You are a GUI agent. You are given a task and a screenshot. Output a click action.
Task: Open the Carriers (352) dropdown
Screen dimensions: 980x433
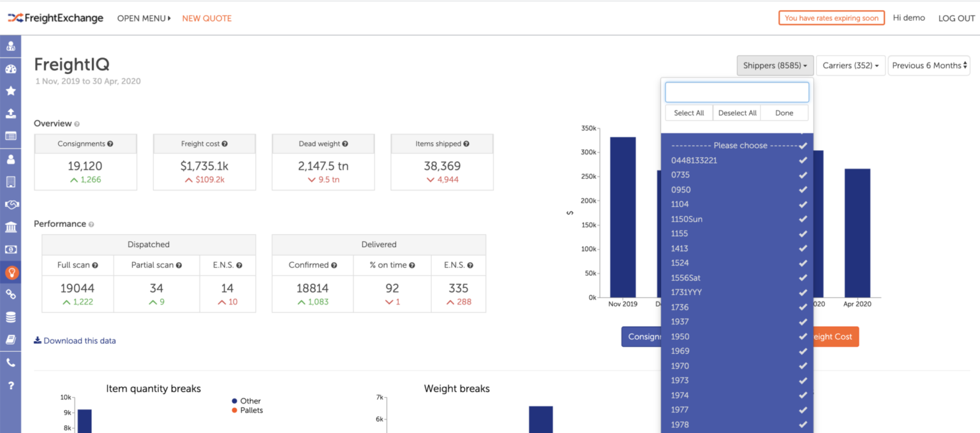click(x=850, y=65)
